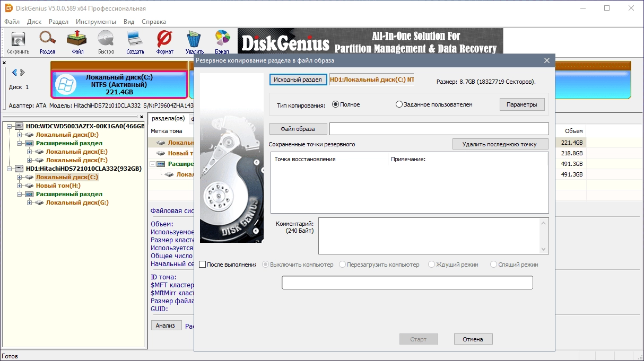This screenshot has width=644, height=361.
Task: Click the image file path input field
Action: click(439, 129)
